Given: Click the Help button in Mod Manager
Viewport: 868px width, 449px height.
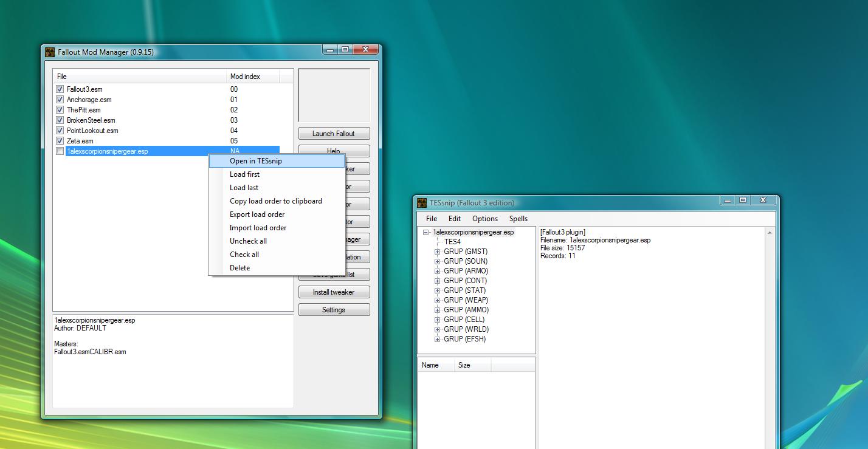Looking at the screenshot, I should tap(334, 150).
